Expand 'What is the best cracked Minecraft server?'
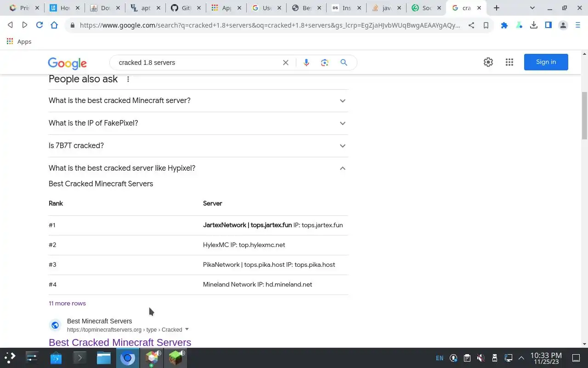 (198, 101)
